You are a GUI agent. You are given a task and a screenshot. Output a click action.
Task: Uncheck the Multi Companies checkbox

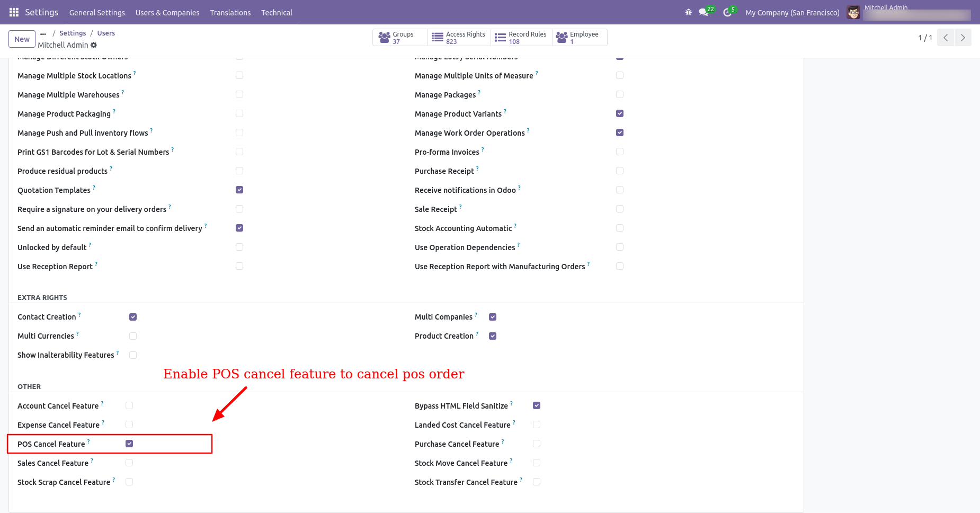point(493,317)
